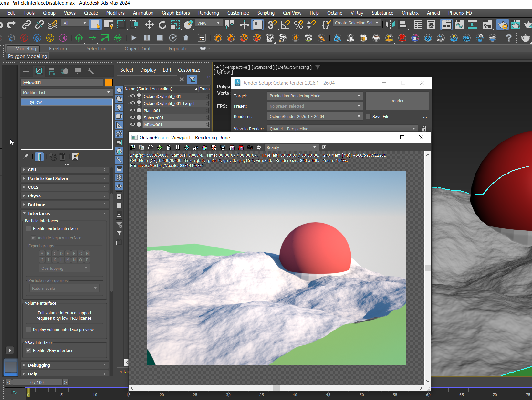Switch to the Freeform ribbon tab
Image resolution: width=532 pixels, height=400 pixels.
pyautogui.click(x=59, y=48)
